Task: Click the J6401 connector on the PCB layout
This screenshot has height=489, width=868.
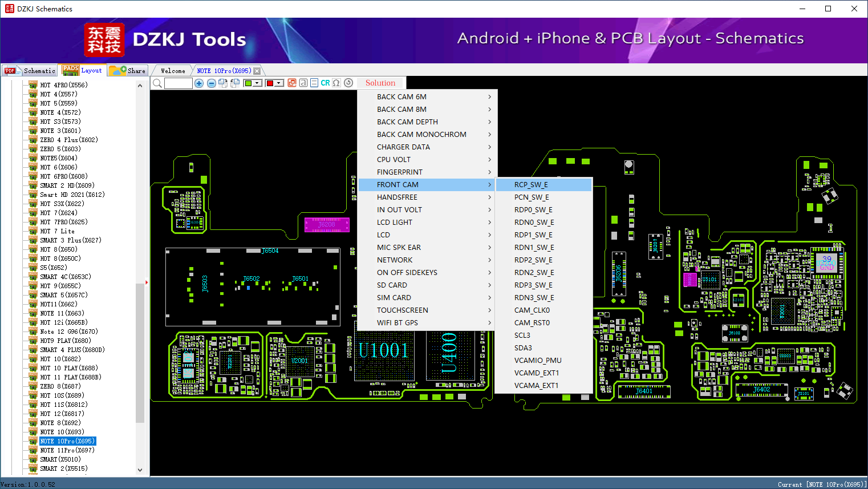Action: point(644,391)
